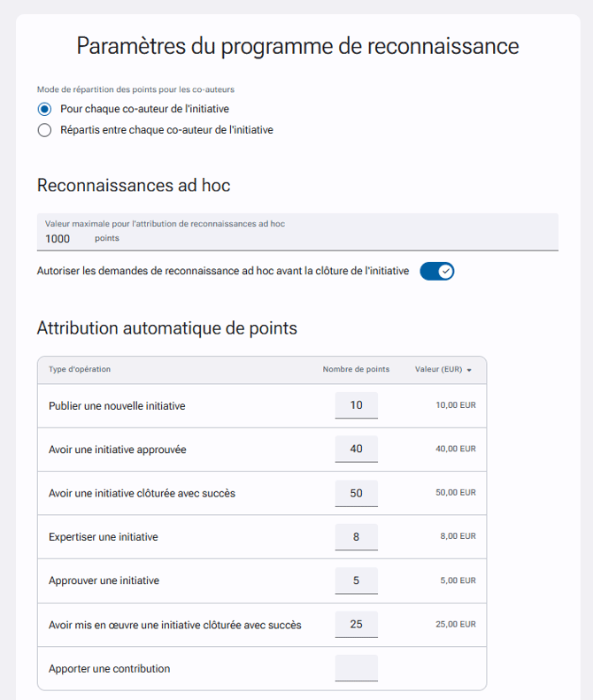Toggle ad hoc requests before closure switch
Screen dimensions: 593x700
(x=436, y=272)
